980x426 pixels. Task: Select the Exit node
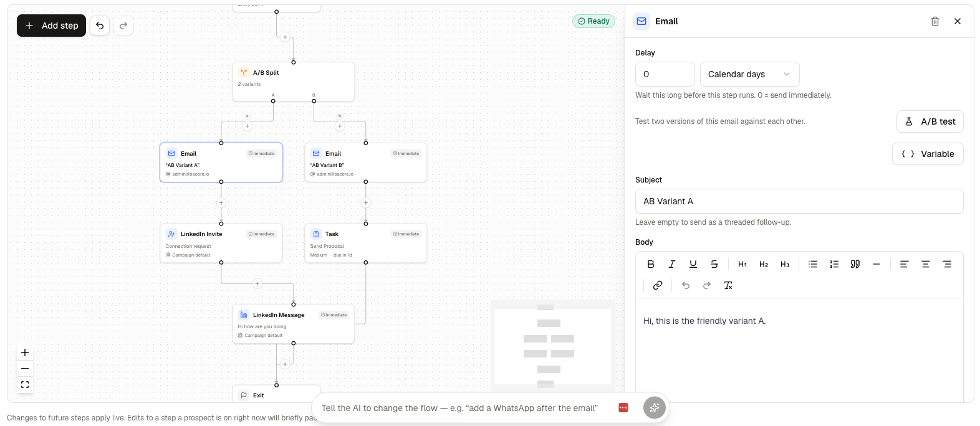coord(277,394)
